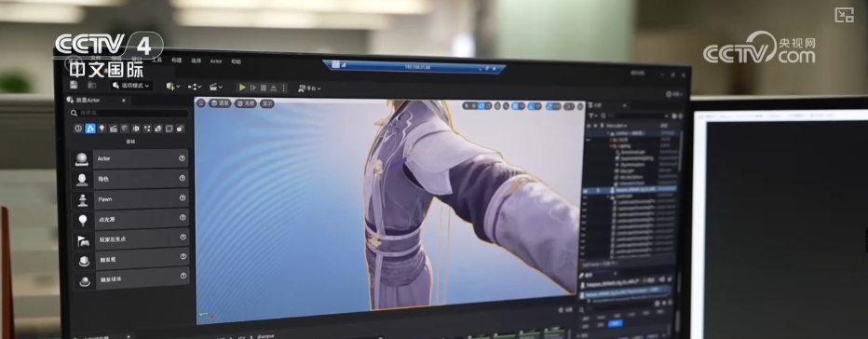Close the 放置Actor panel tab
Screen dimensions: 868x339
[124, 101]
